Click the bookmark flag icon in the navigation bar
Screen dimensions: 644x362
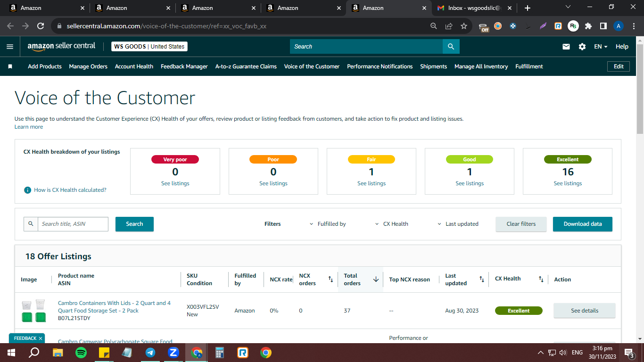pos(10,66)
